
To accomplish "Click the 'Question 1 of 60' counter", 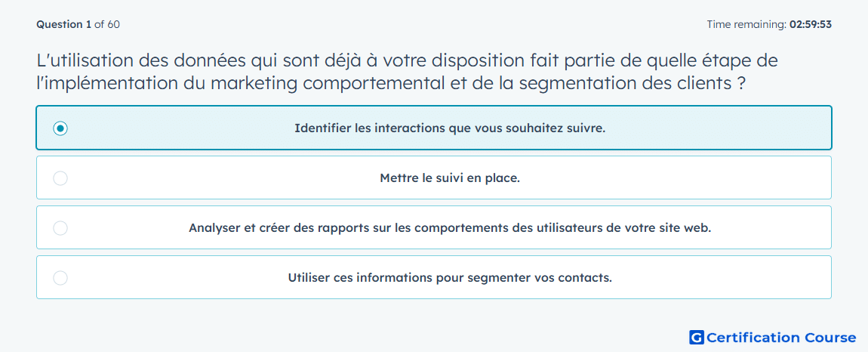I will click(78, 24).
